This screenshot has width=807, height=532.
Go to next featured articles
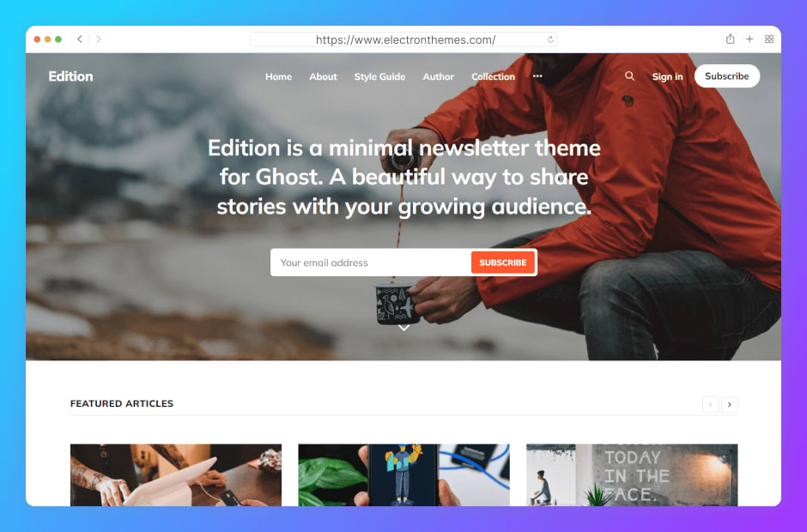[729, 404]
